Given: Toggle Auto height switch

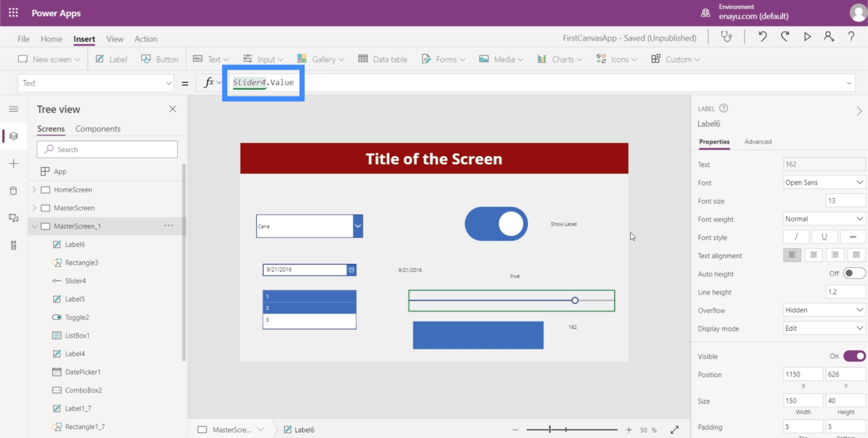Looking at the screenshot, I should (854, 273).
